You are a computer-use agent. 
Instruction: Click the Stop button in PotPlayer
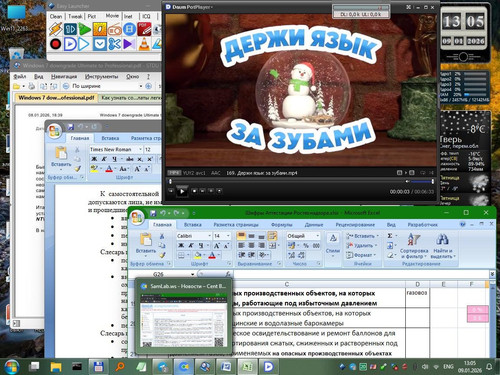click(194, 191)
